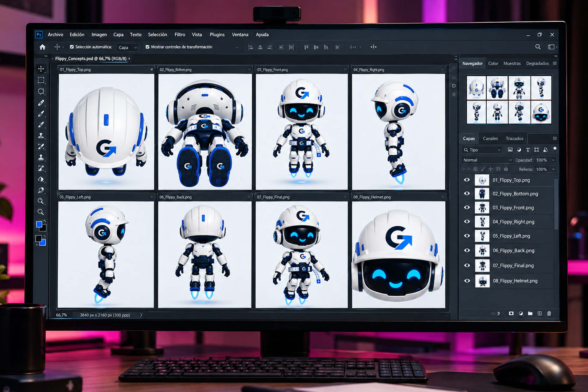Align bottom edges in the options bar
Screen dimensions: 588x392
326,47
